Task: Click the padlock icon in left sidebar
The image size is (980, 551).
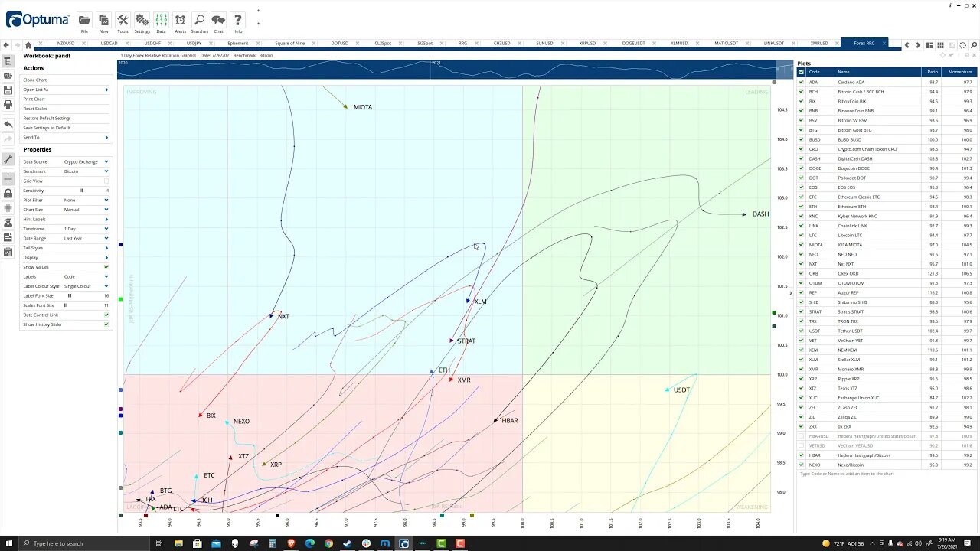Action: pyautogui.click(x=8, y=194)
